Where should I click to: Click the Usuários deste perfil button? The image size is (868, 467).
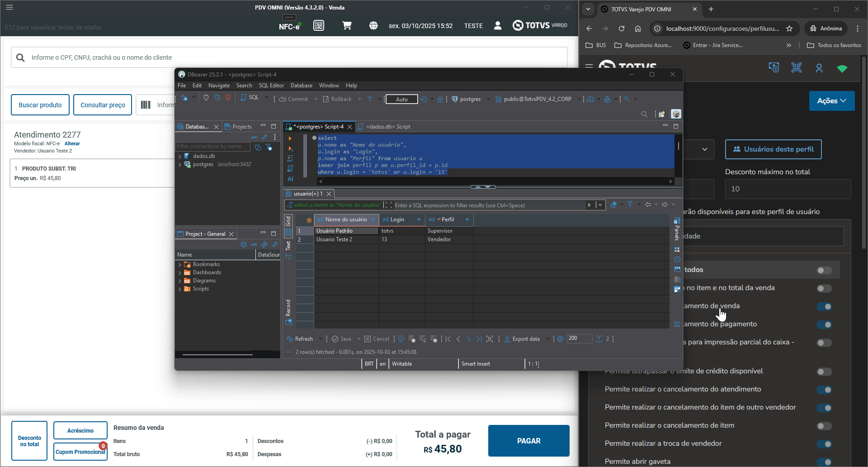pos(774,149)
